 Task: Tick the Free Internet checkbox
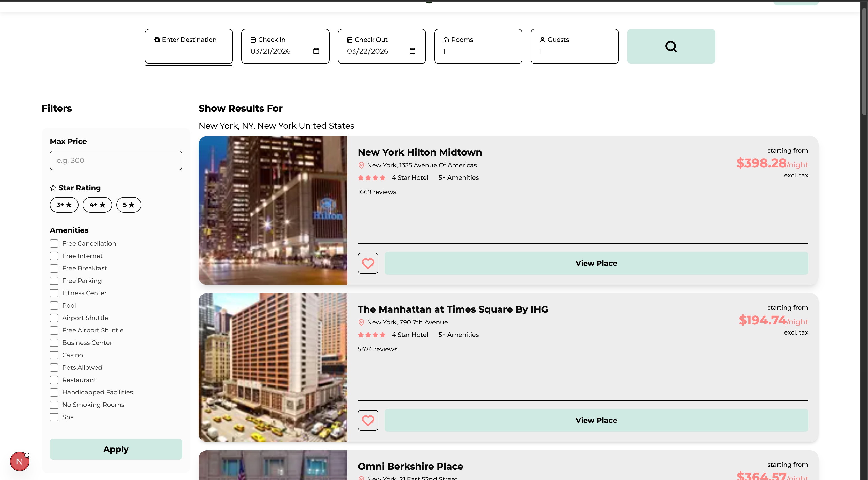pyautogui.click(x=54, y=256)
